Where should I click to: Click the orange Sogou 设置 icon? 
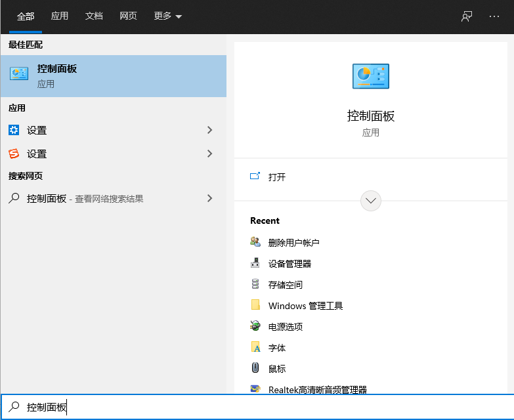coord(14,154)
